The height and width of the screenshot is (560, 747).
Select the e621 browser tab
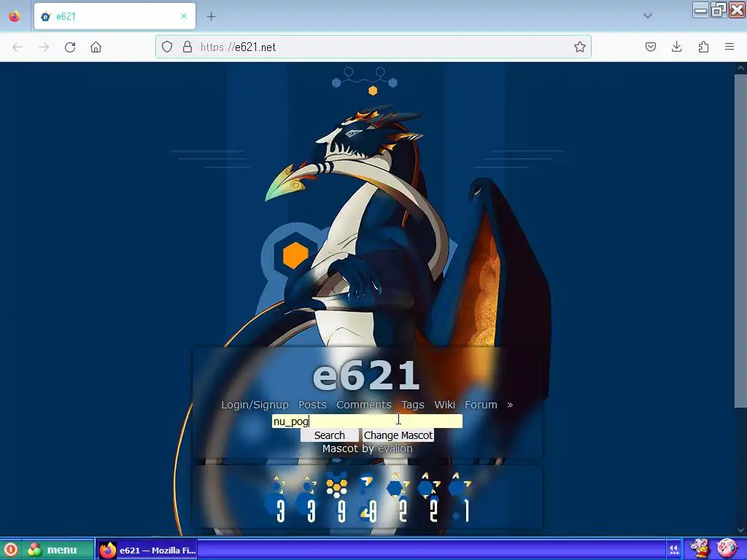(115, 16)
